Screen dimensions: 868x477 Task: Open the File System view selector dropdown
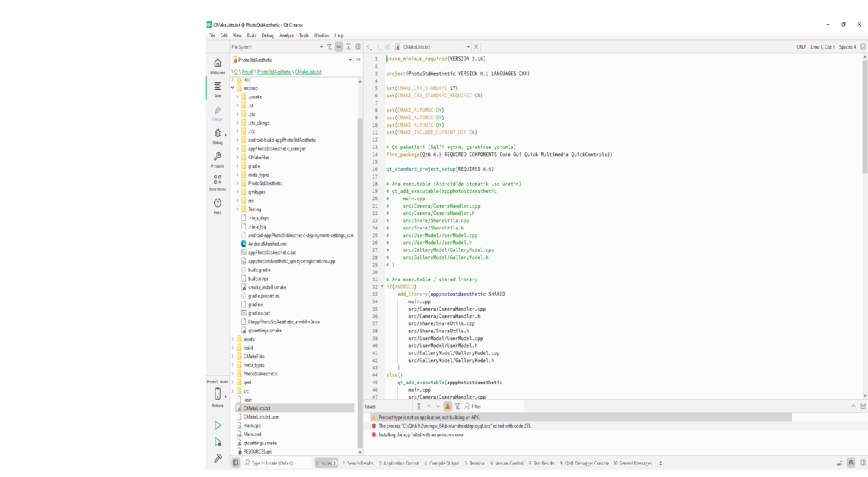(x=277, y=47)
